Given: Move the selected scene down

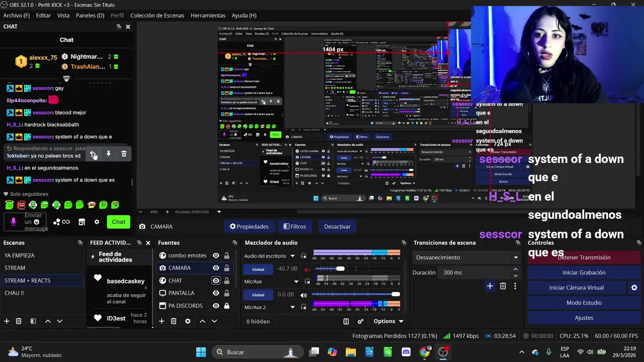Looking at the screenshot, I should point(59,321).
